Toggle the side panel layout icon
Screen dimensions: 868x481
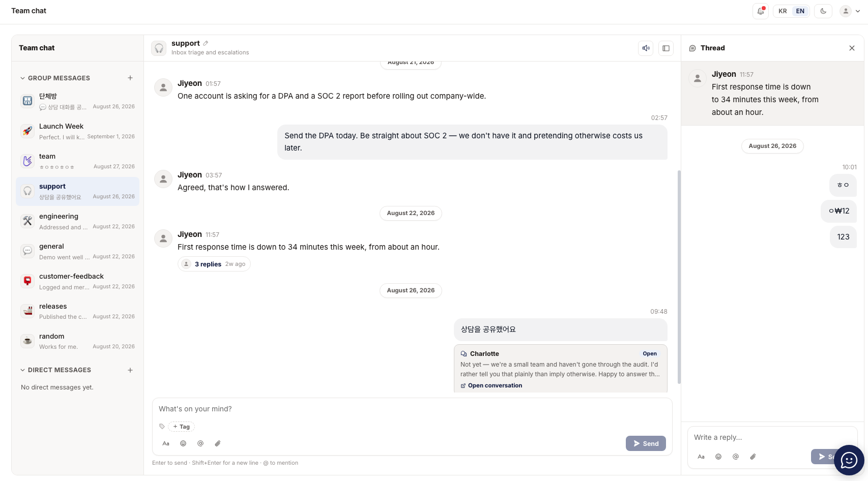(x=666, y=48)
